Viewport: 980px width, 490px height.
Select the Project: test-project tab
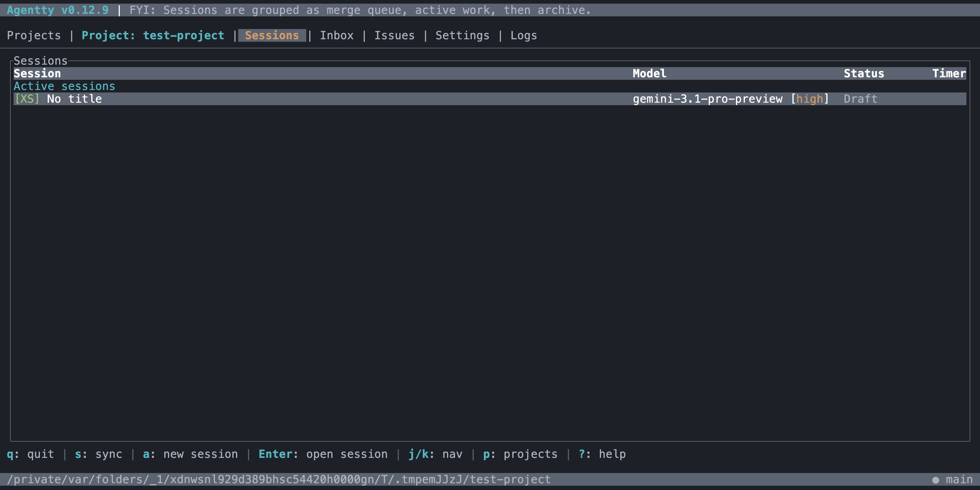click(153, 36)
